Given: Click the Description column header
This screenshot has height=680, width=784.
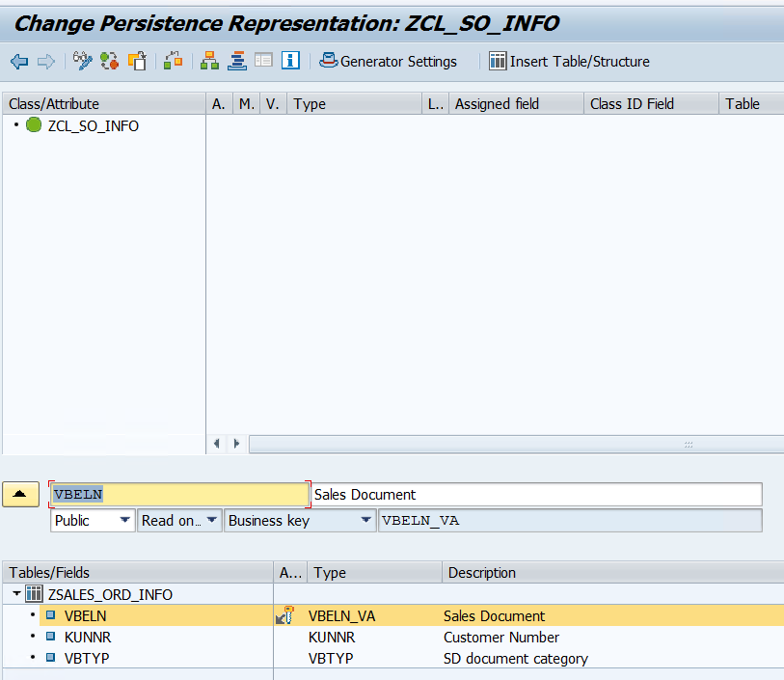Looking at the screenshot, I should point(613,573).
